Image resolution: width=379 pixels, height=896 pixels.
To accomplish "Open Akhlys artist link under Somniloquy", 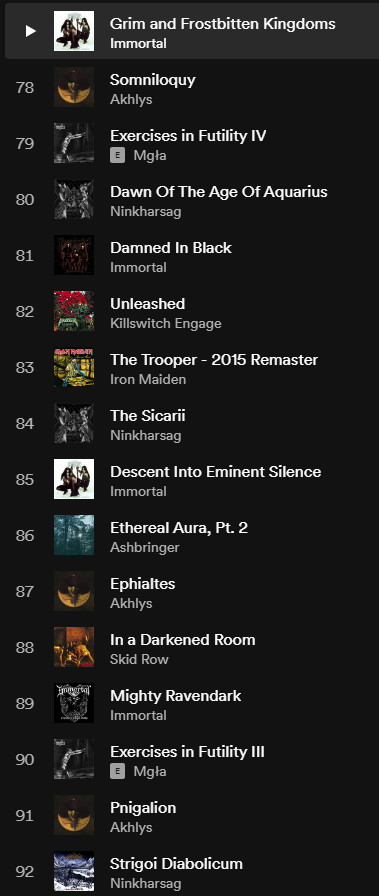I will click(x=131, y=99).
